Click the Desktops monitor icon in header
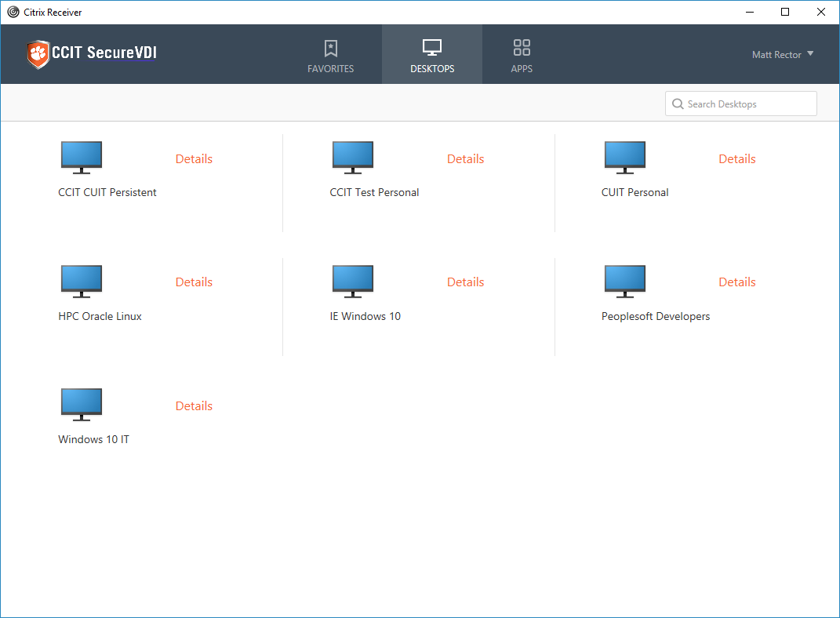Viewport: 840px width, 618px height. (x=432, y=48)
